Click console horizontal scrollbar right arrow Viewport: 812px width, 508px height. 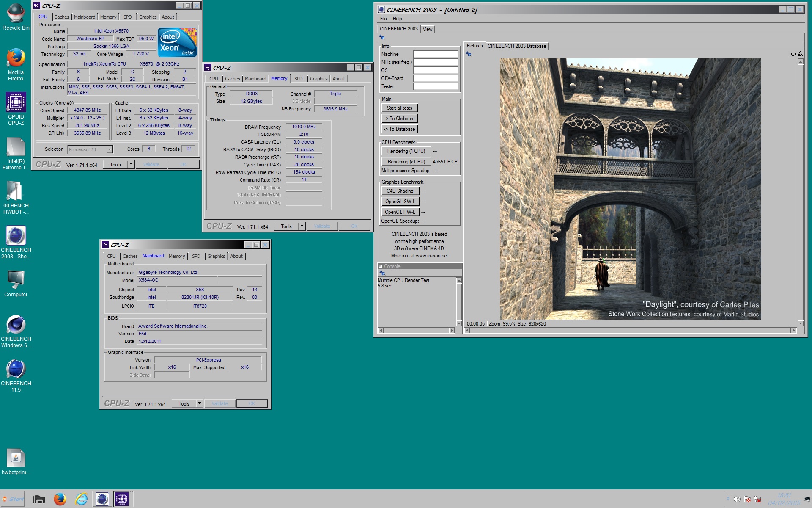[x=452, y=330]
